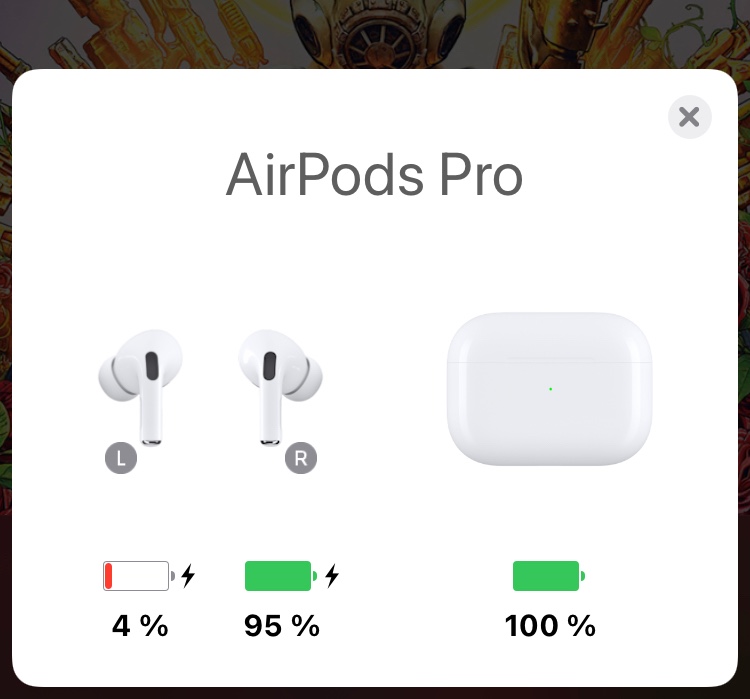Tap the right AirPod green battery icon
Image resolution: width=750 pixels, height=699 pixels.
pos(281,576)
